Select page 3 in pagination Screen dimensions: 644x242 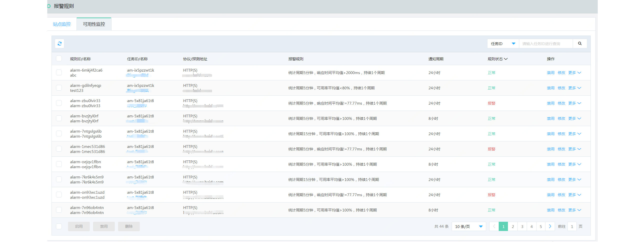[x=522, y=226]
